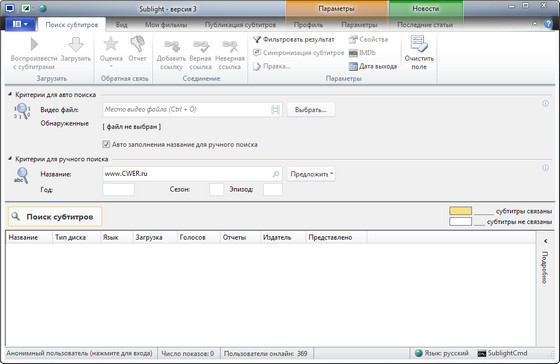The image size is (560, 364).
Task: Click anonymous user login status text
Action: (79, 353)
